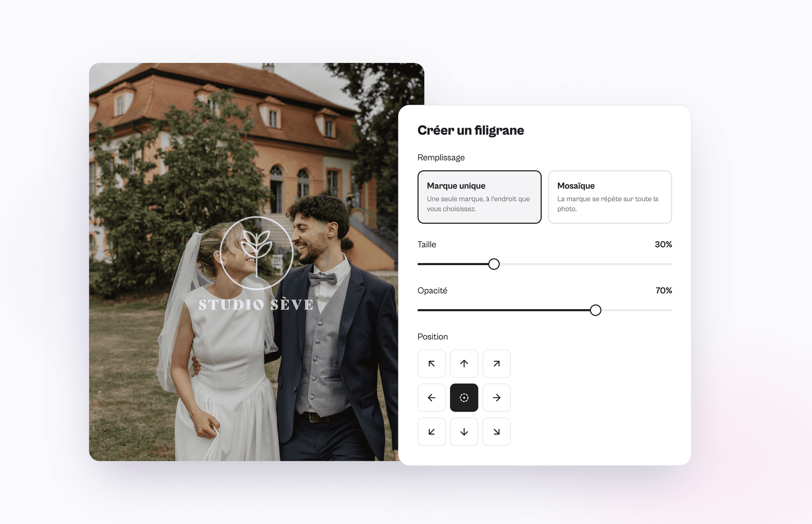Set watermark position to middle left
Viewport: 812px width, 524px height.
coord(431,398)
